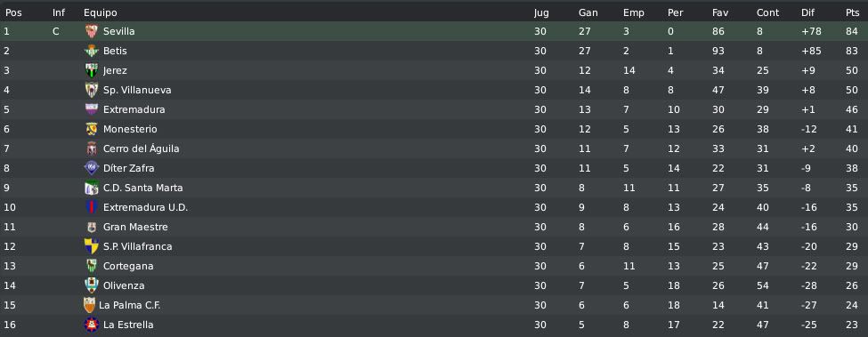Open the Cortegana team page
The width and height of the screenshot is (868, 337).
coord(128,266)
